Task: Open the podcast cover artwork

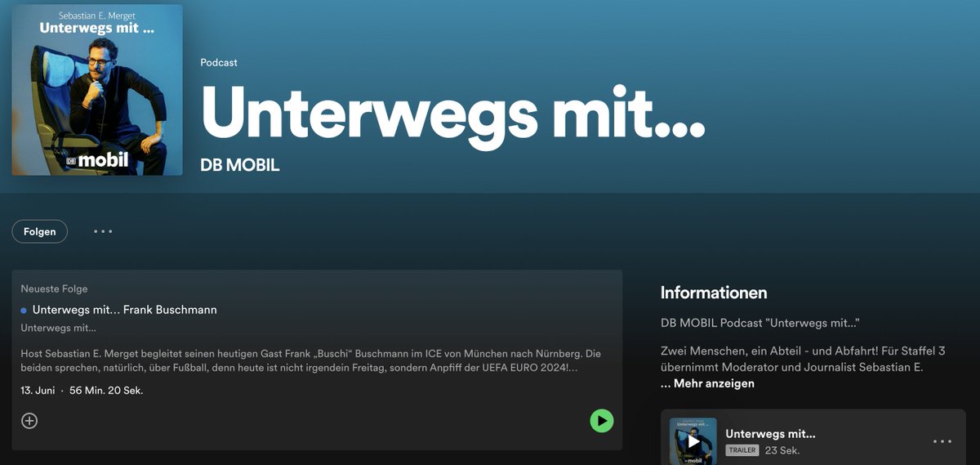Action: tap(97, 90)
